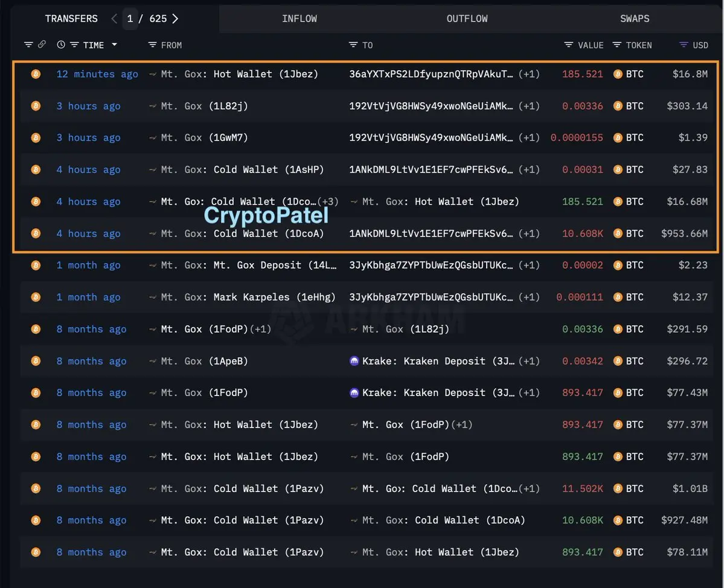Click the Bitcoin icon in the 12 minutes ago row
Image resolution: width=724 pixels, height=588 pixels.
pos(36,74)
